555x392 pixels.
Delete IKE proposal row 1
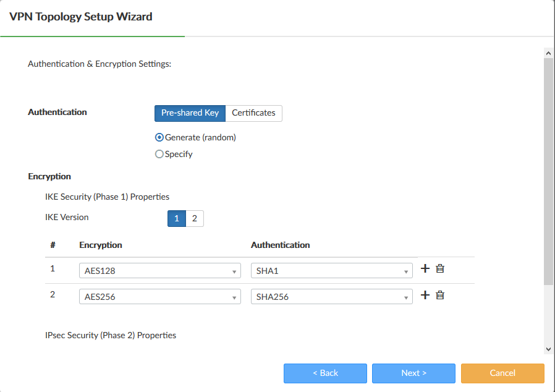[440, 268]
